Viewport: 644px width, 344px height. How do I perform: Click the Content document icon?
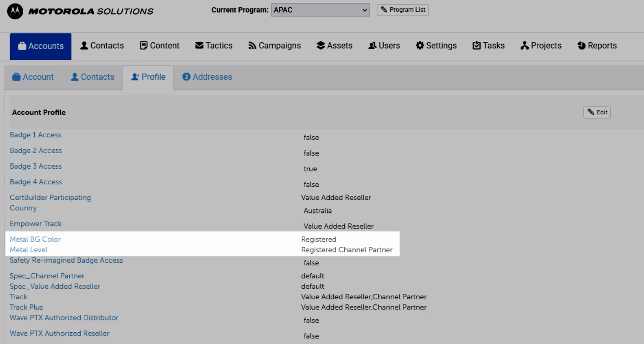click(143, 46)
